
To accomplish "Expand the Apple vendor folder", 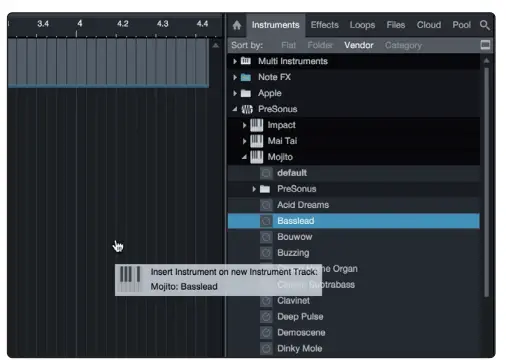I will coord(235,93).
